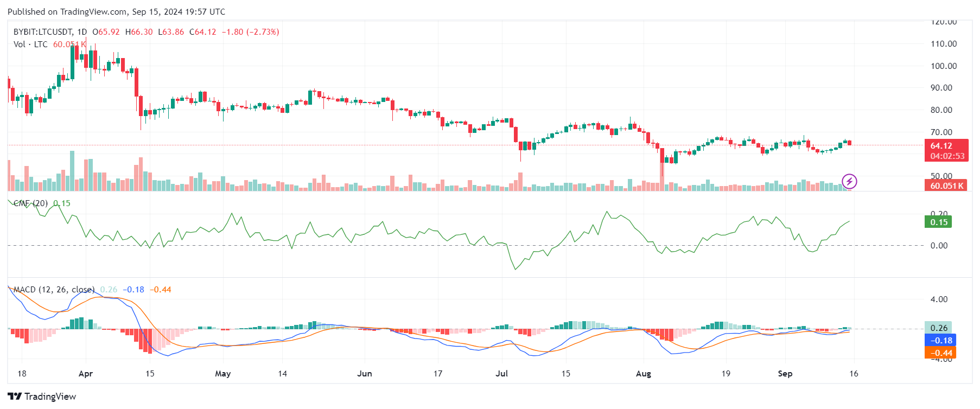Click the 15 date label between Apr and May
Viewport: 980px width, 409px height.
pos(150,374)
